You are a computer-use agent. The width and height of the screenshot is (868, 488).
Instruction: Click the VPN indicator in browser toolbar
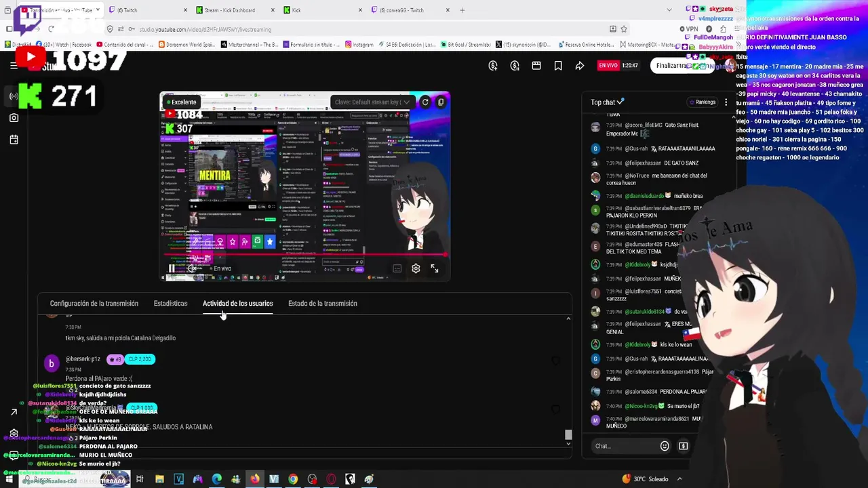690,29
